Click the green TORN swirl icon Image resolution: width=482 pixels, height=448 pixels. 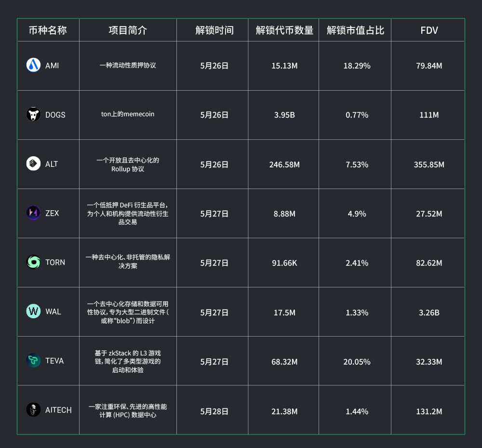click(33, 262)
